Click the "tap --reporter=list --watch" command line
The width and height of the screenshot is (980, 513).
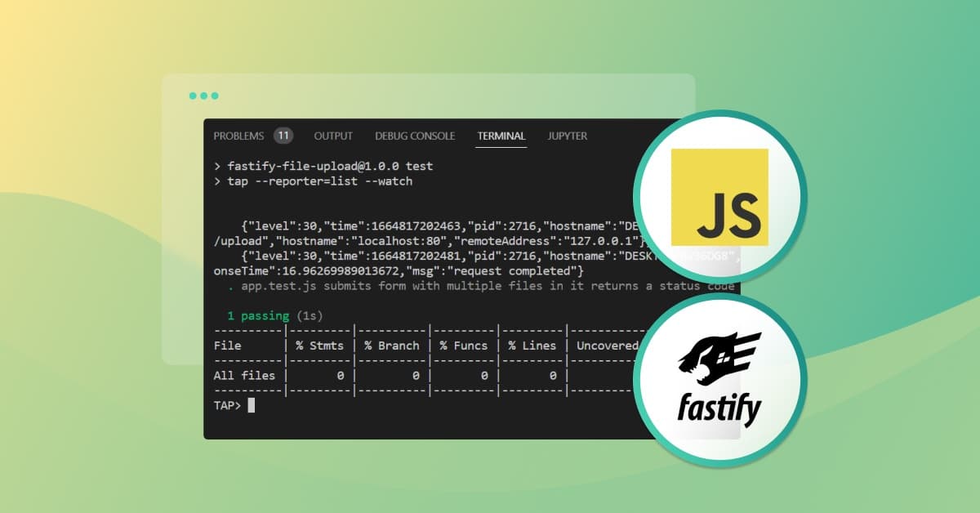tap(319, 181)
